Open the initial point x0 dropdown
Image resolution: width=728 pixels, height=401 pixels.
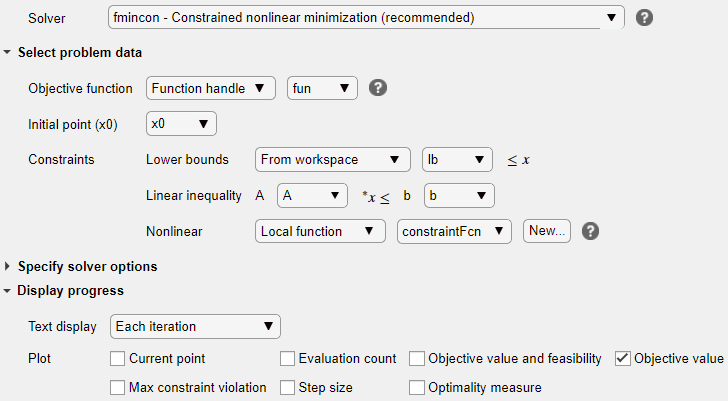coord(181,124)
